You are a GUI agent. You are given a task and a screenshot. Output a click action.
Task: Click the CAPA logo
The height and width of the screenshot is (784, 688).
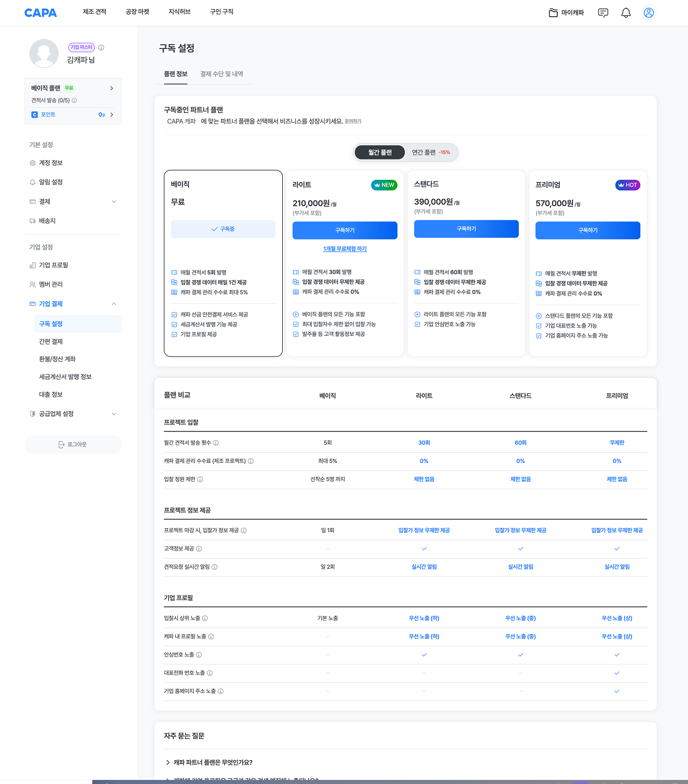41,13
